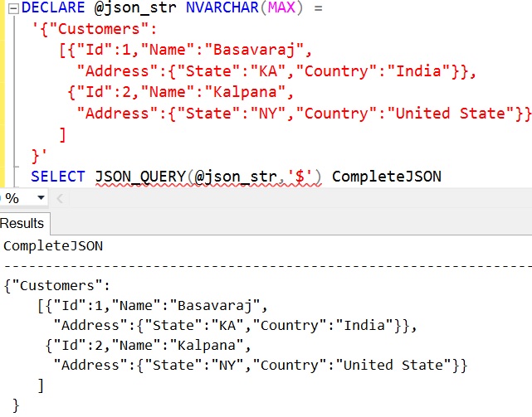Viewport: 532px width, 417px height.
Task: Open the zoom percentage dropdown arrow
Action: coord(41,197)
